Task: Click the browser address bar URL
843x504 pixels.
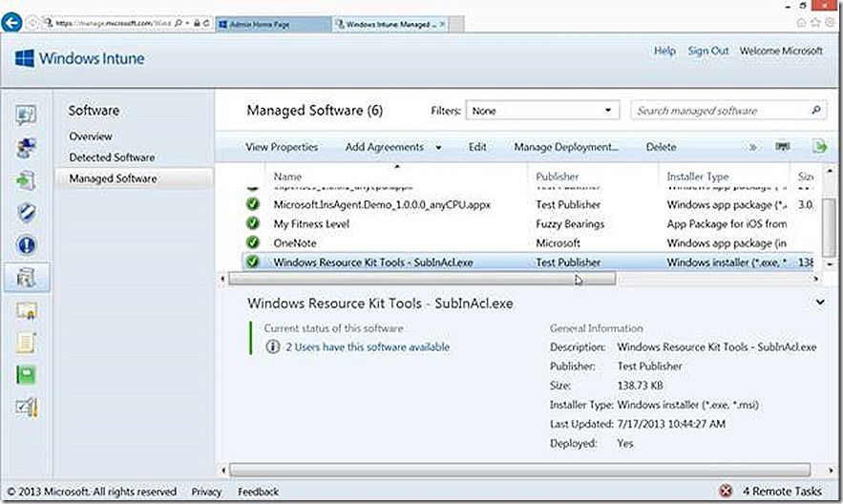Action: pos(113,24)
